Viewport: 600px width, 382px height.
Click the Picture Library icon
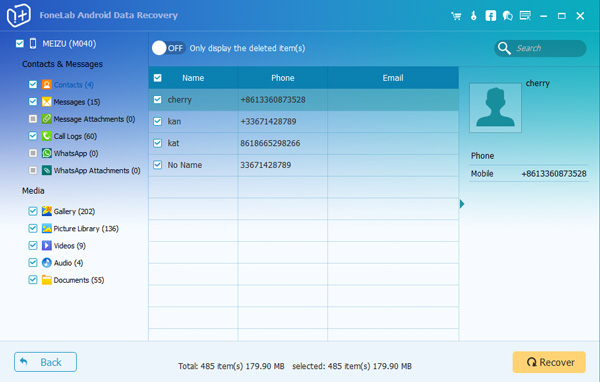(47, 228)
